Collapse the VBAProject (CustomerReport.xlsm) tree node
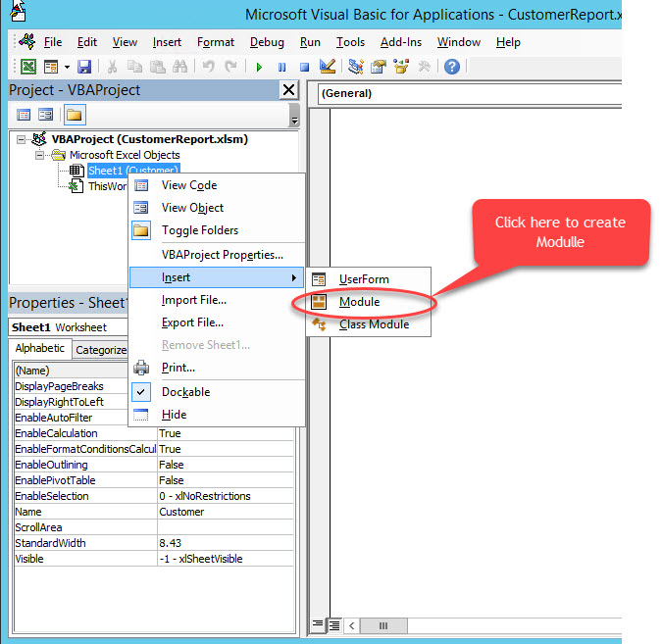 tap(21, 139)
